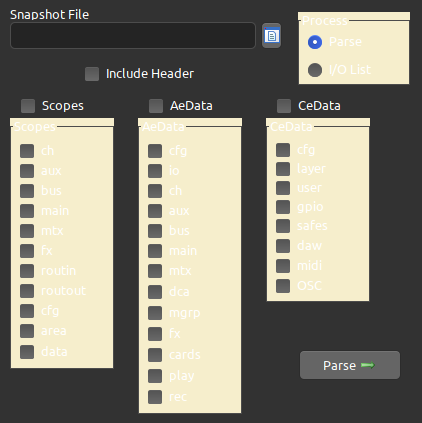This screenshot has height=423, width=422.
Task: Check cfg in the CeData group
Action: tap(283, 150)
